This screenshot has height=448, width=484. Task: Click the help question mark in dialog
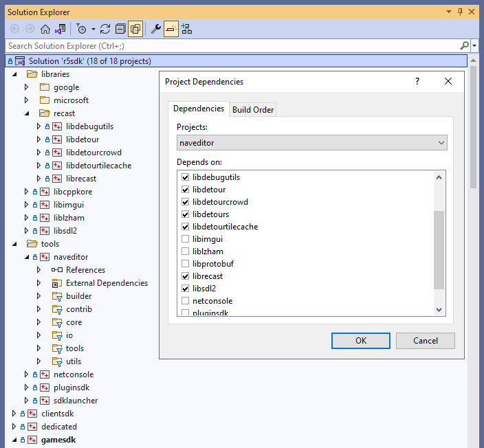tap(417, 81)
